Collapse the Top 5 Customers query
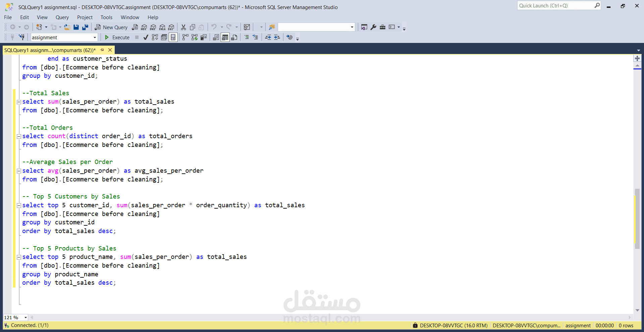Viewport: 644px width, 332px height. tap(19, 206)
